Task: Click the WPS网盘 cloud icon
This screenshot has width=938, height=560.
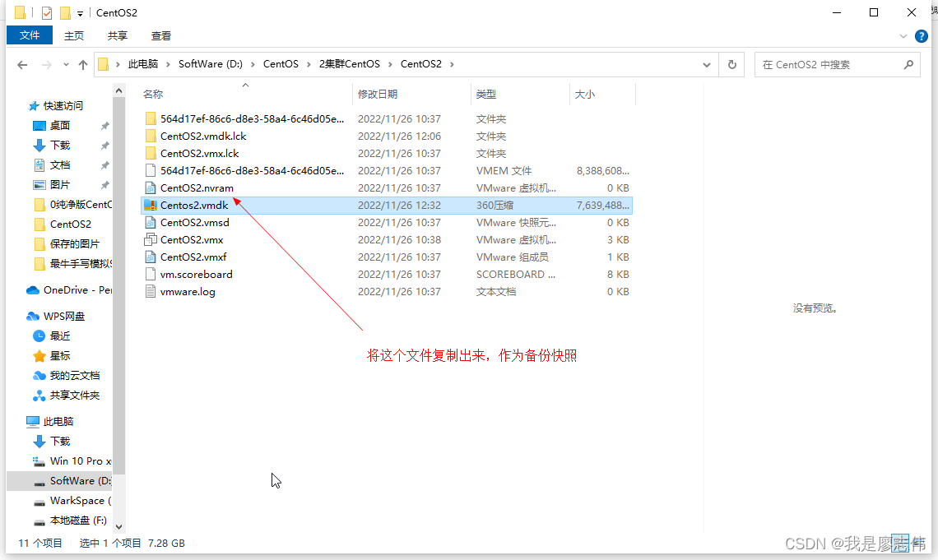Action: click(x=33, y=316)
